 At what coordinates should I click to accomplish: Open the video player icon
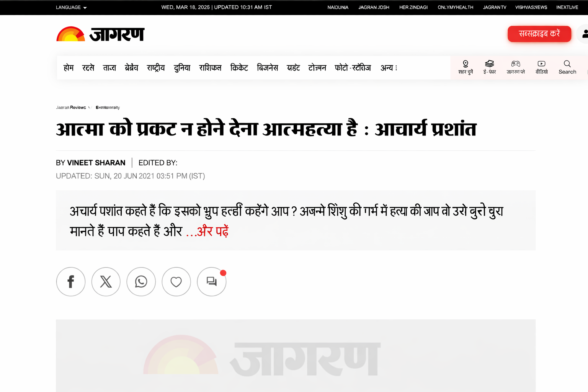point(541,64)
